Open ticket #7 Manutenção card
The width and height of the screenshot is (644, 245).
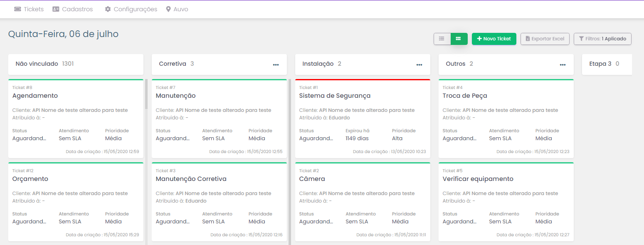coord(219,119)
